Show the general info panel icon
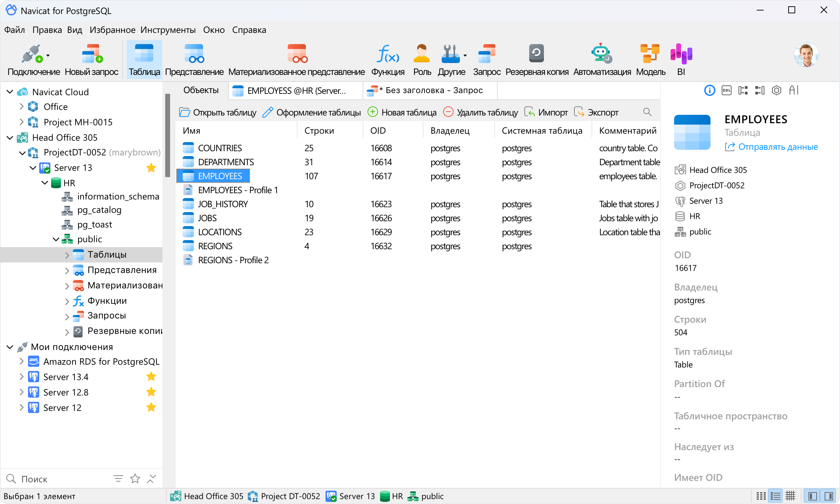 (x=709, y=91)
